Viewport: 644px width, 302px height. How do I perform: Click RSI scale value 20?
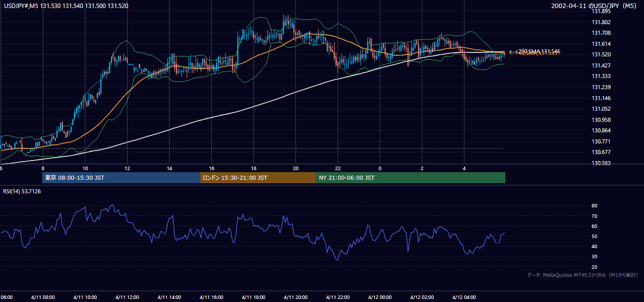tap(594, 267)
